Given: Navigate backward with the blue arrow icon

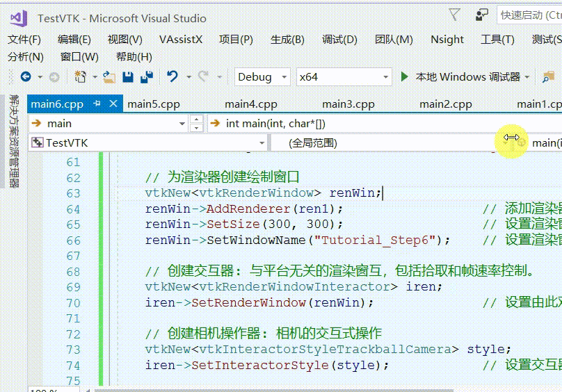Looking at the screenshot, I should tap(26, 76).
